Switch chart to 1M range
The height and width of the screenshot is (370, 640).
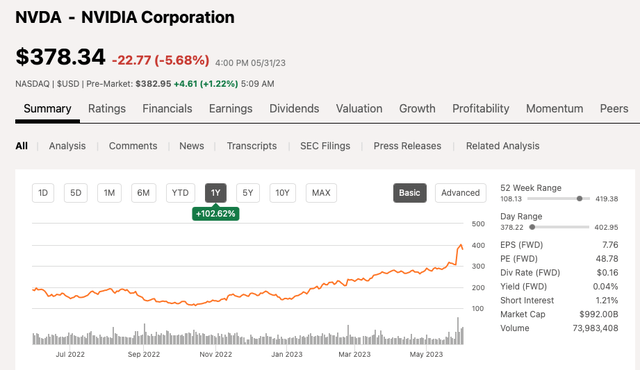point(109,193)
